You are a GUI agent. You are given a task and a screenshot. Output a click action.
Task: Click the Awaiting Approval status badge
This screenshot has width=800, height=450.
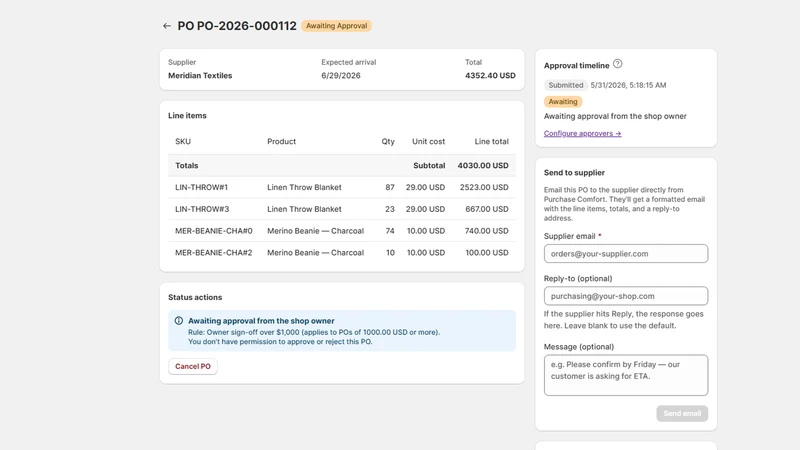pyautogui.click(x=336, y=26)
